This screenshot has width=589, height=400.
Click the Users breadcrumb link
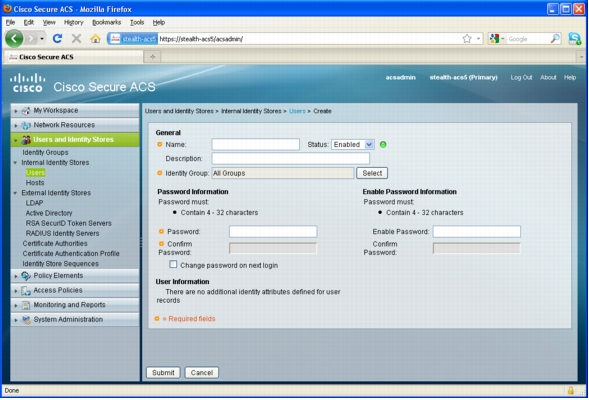(x=297, y=111)
